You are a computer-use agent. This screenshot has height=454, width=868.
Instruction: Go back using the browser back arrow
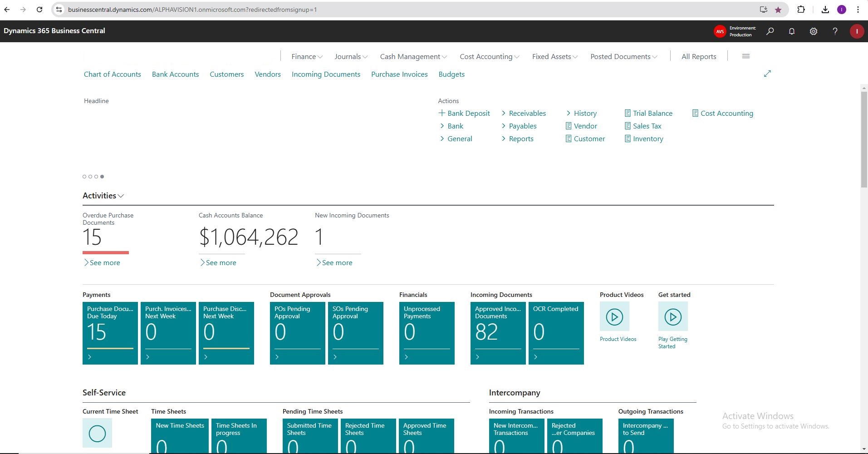point(7,10)
